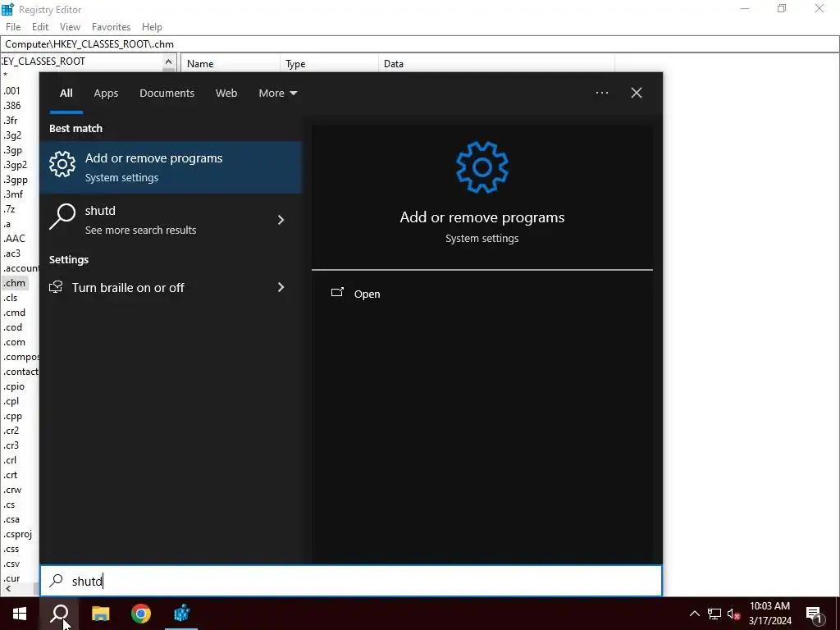Click the Open icon in the preview pane
840x630 pixels.
point(337,293)
